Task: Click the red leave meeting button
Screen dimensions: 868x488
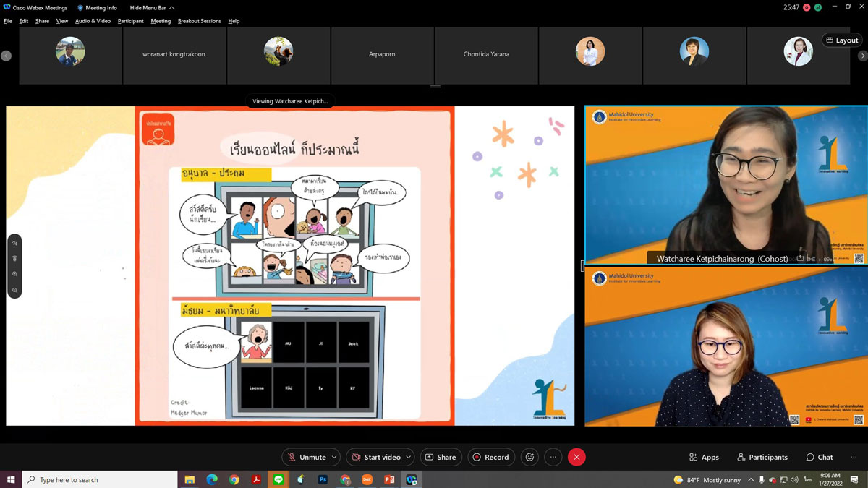Action: pyautogui.click(x=576, y=457)
